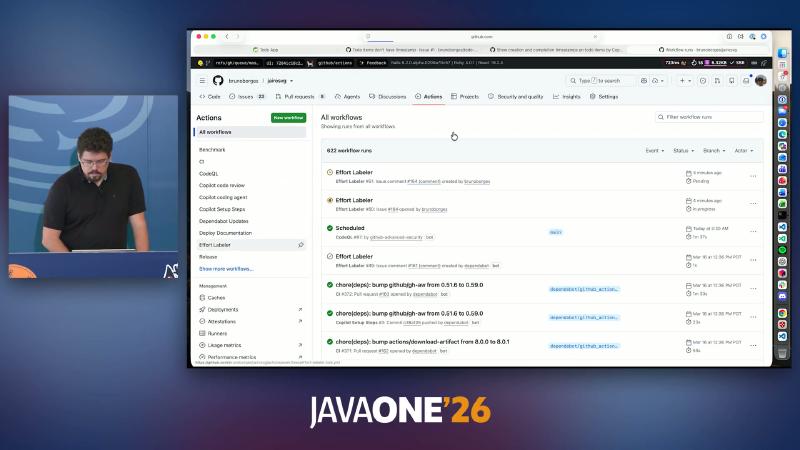Viewport: 800px width, 450px height.
Task: Click brunoborges owner link in header
Action: coord(243,81)
